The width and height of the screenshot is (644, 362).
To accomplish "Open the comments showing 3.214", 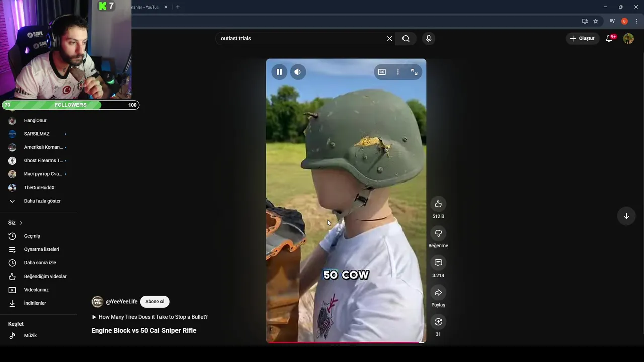I will click(x=438, y=263).
